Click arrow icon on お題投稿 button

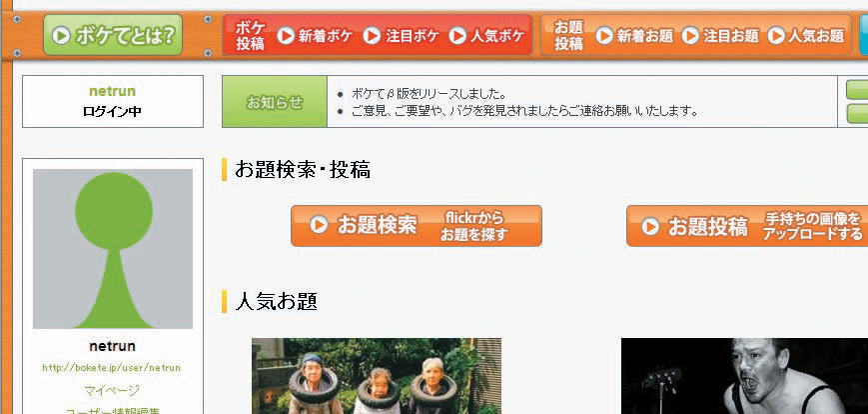650,226
